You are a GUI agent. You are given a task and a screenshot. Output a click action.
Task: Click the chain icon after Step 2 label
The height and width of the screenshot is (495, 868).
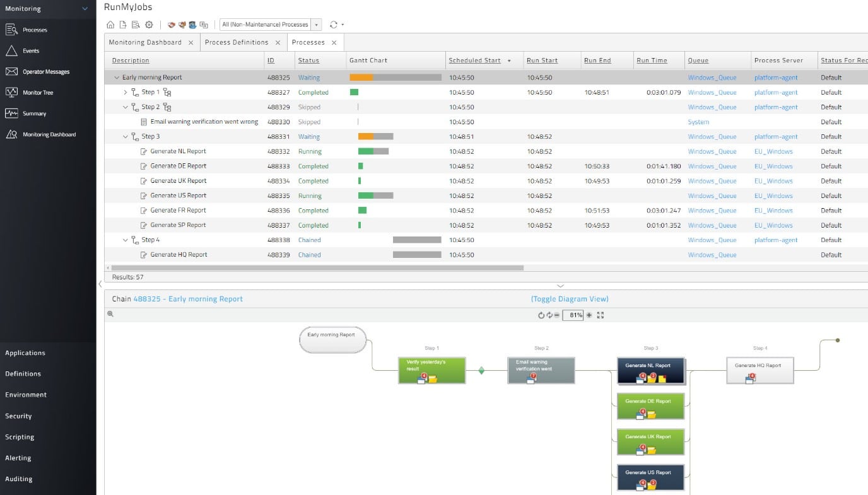[x=167, y=107]
